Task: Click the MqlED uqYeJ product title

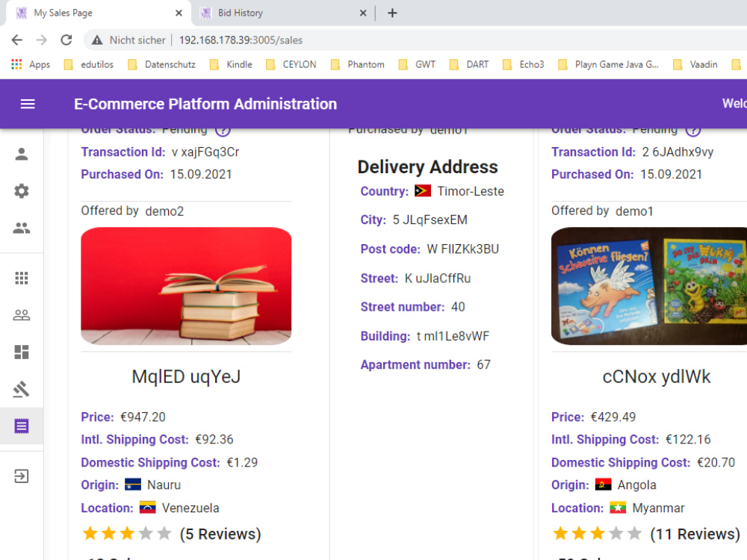Action: pos(186,376)
